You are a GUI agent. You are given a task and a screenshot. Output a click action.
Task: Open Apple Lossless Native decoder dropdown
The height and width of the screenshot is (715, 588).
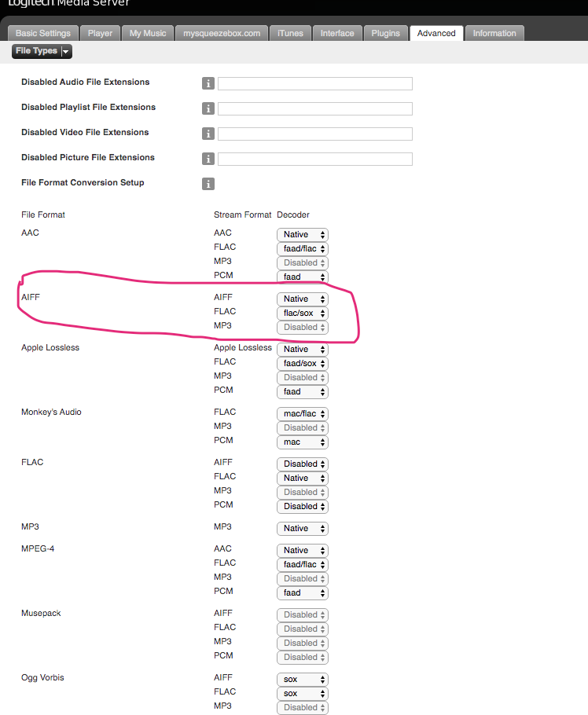[303, 349]
